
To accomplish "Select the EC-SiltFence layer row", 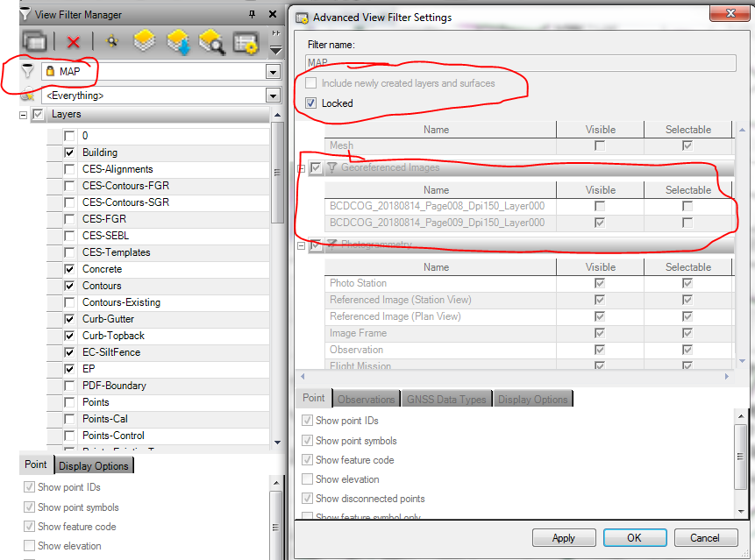I will pyautogui.click(x=158, y=352).
